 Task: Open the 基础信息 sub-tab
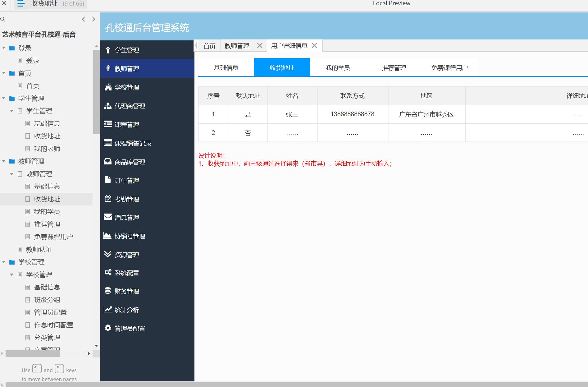coord(226,67)
